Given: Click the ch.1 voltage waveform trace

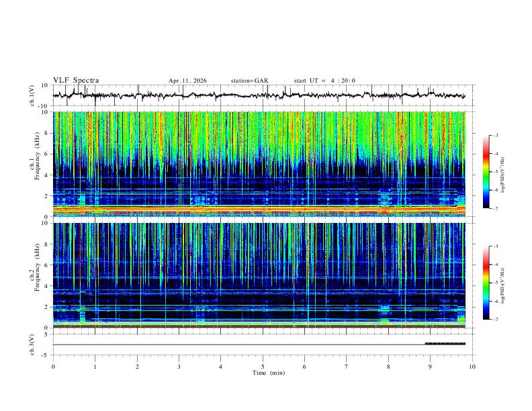Looking at the screenshot, I should click(259, 95).
